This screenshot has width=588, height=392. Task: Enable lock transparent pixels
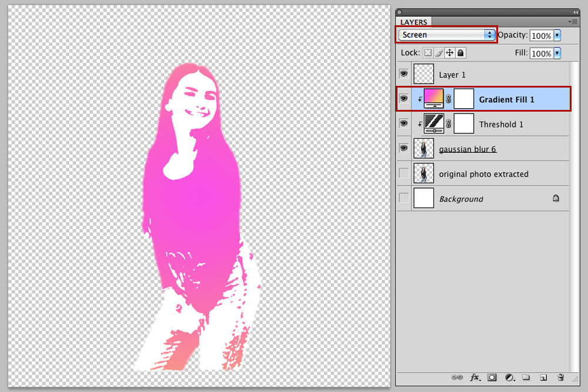[x=428, y=53]
